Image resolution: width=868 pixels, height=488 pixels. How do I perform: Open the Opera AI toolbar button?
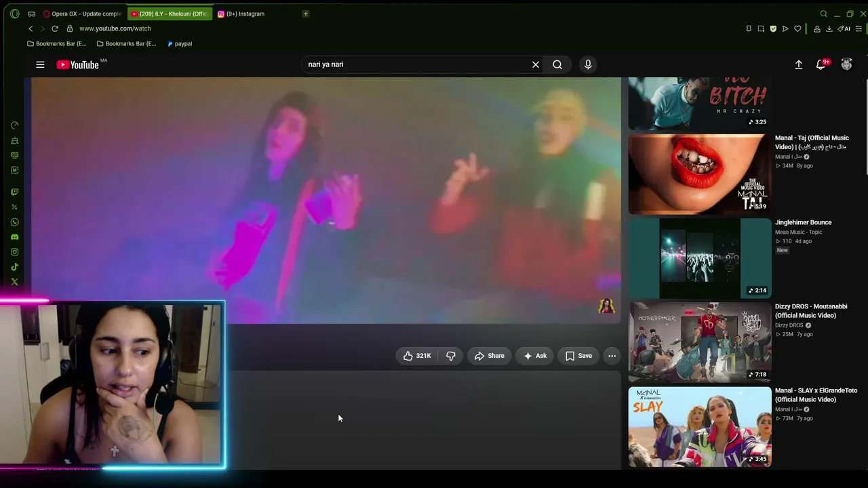844,28
